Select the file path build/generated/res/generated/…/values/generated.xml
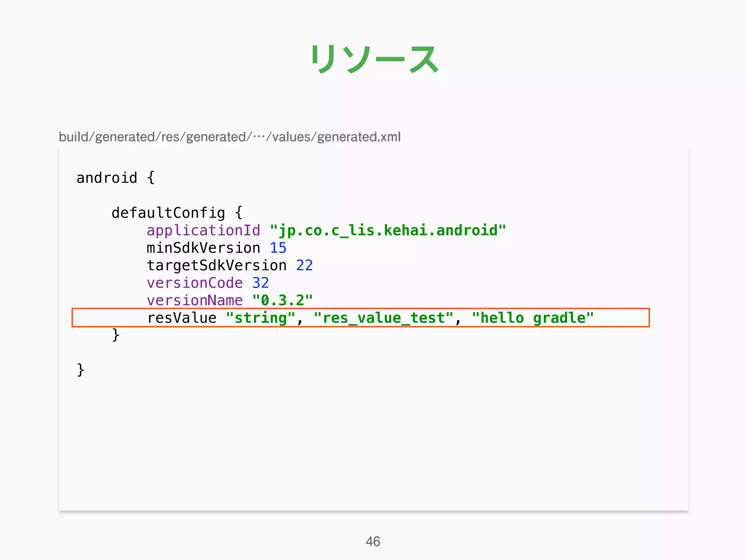The image size is (747, 560). (230, 137)
